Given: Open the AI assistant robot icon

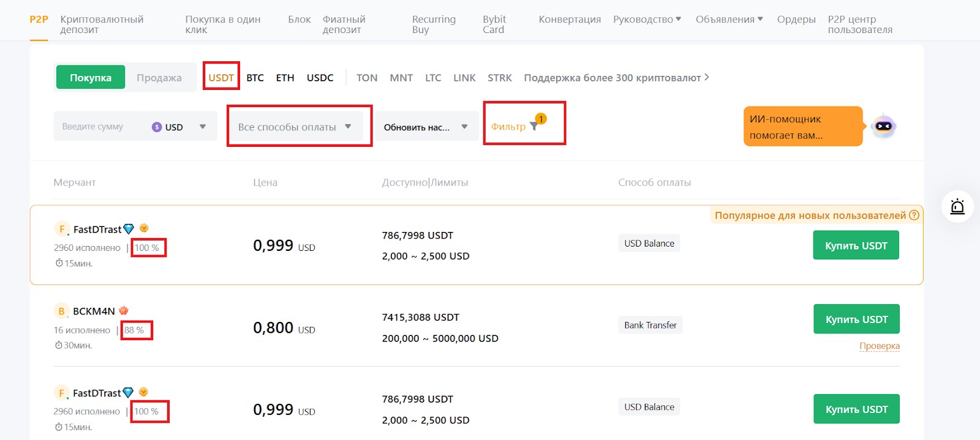Looking at the screenshot, I should point(883,126).
